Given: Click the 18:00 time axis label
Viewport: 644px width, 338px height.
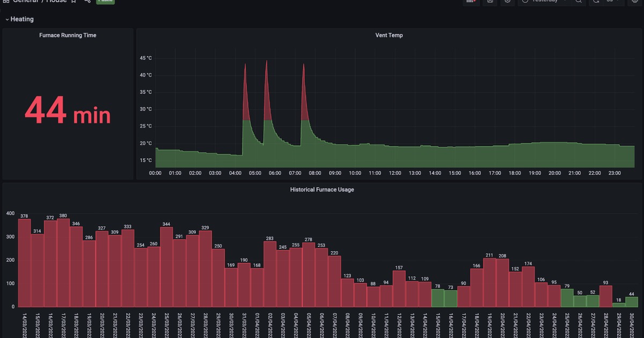Looking at the screenshot, I should click(x=515, y=173).
